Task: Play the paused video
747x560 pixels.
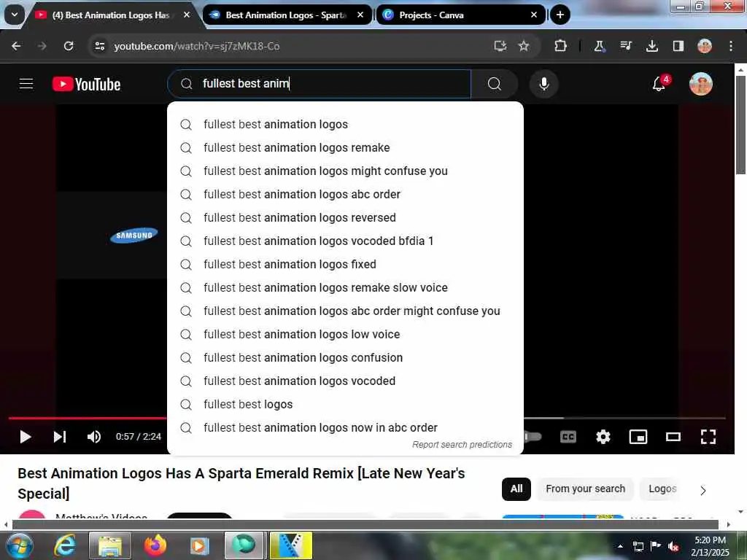Action: click(26, 437)
